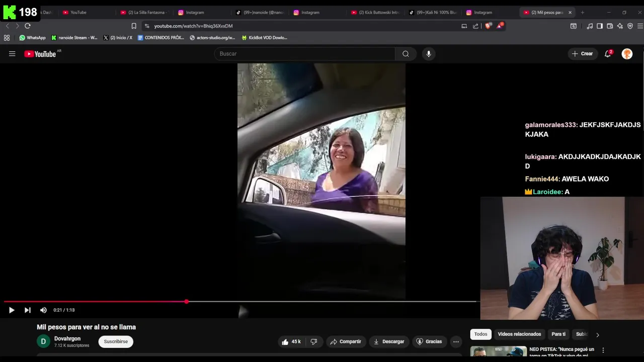The image size is (644, 362).
Task: Subscribe to the Dovahrgon channel
Action: [x=116, y=341]
